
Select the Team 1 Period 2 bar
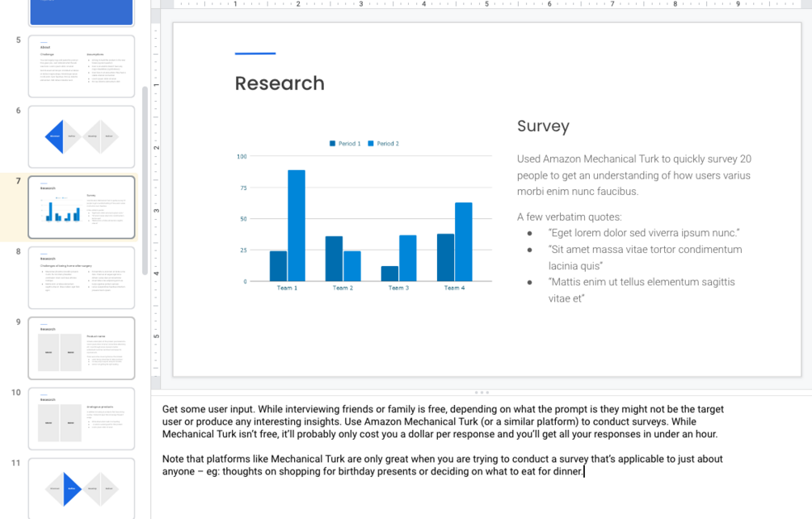pyautogui.click(x=297, y=226)
